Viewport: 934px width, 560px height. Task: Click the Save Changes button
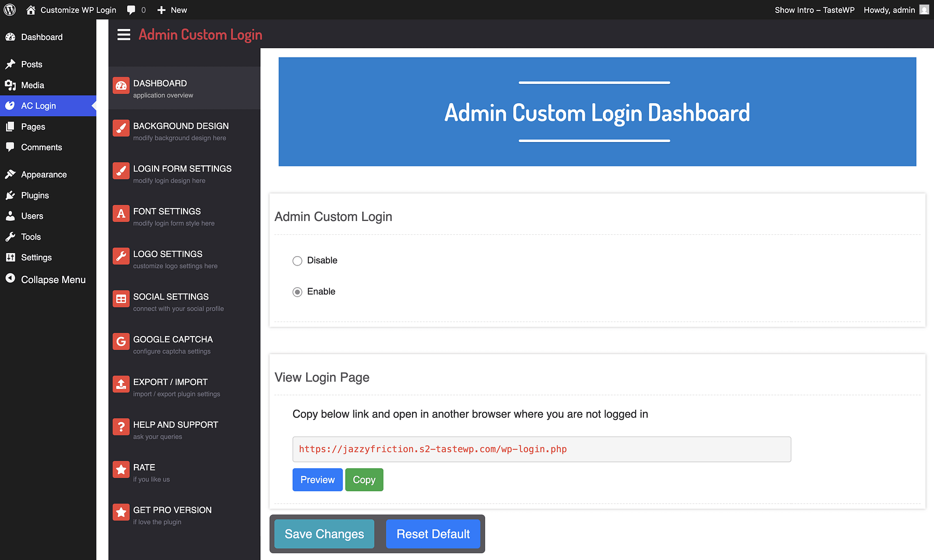point(324,534)
